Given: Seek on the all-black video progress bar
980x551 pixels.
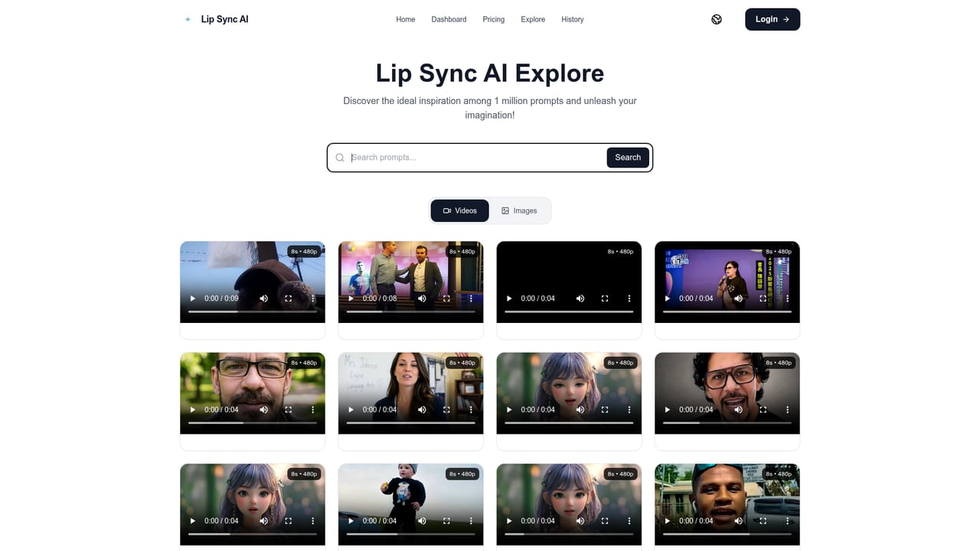Looking at the screenshot, I should (x=569, y=311).
